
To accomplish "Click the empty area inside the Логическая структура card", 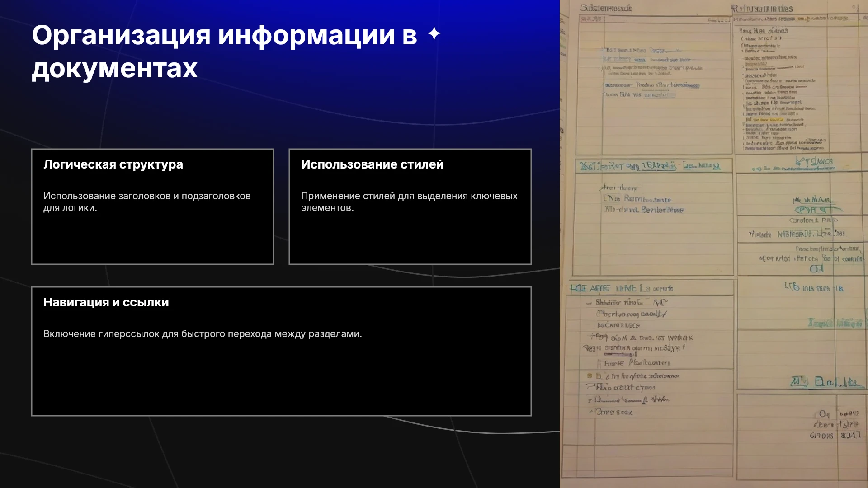I will [152, 239].
